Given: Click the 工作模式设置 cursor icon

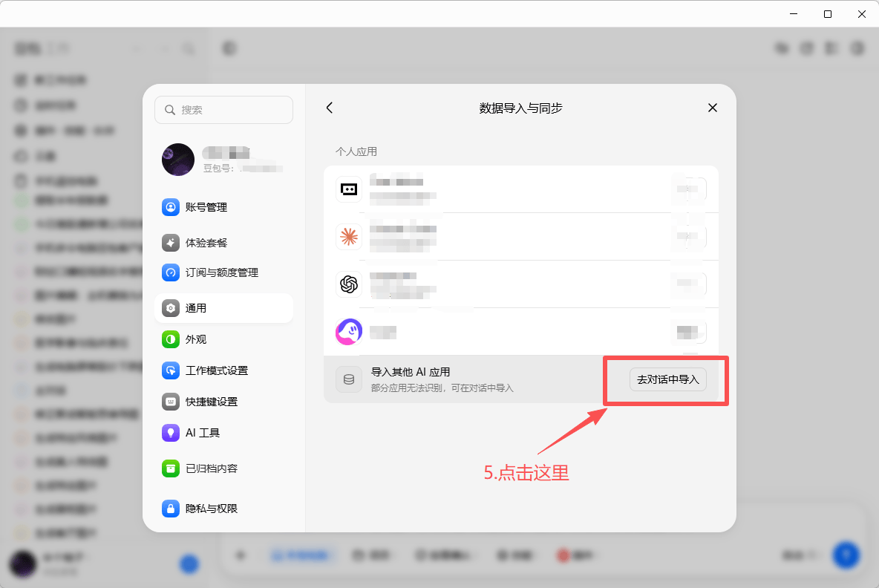Looking at the screenshot, I should (x=171, y=370).
